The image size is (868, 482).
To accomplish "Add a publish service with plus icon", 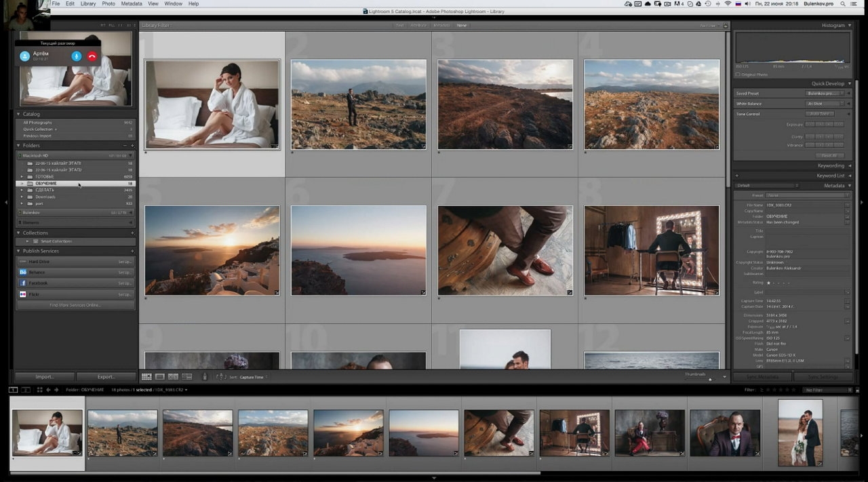I will click(132, 251).
